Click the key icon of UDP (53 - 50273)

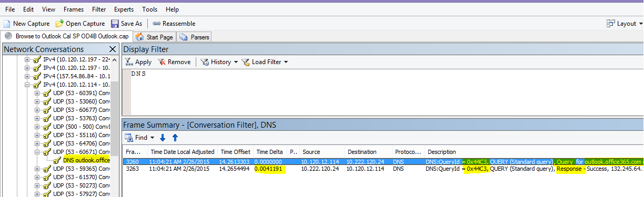(x=47, y=185)
